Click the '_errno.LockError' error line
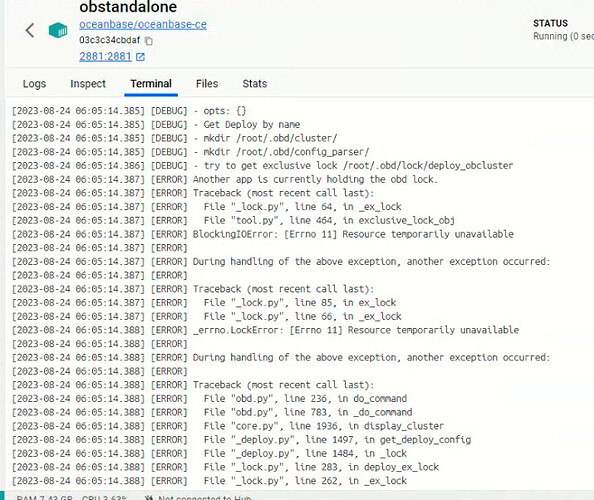The image size is (594, 500). (265, 330)
